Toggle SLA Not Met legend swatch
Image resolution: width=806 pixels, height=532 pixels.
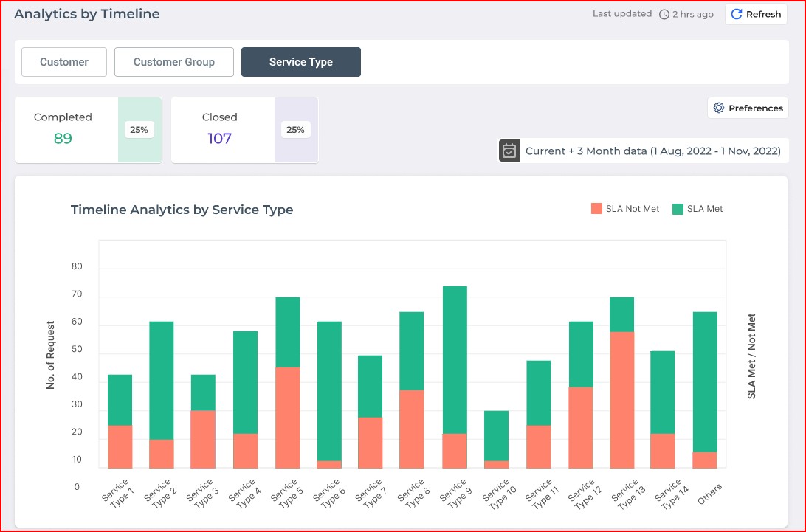(596, 209)
